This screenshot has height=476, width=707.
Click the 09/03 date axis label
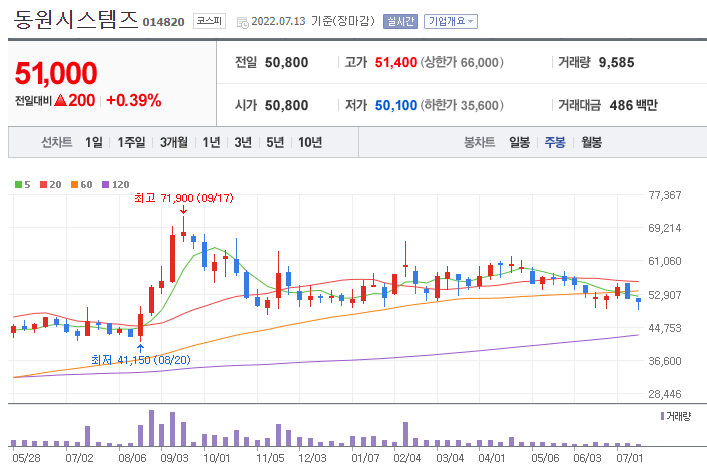[174, 458]
